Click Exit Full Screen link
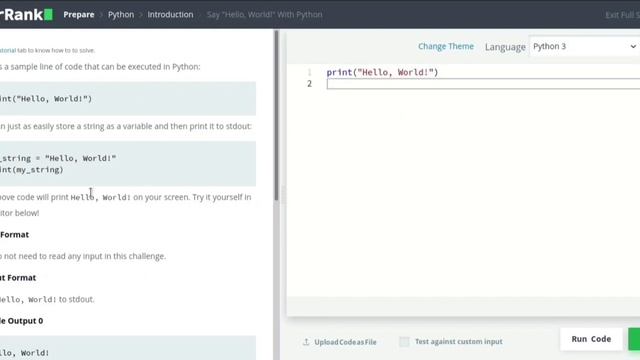Image resolution: width=640 pixels, height=360 pixels. tap(622, 15)
